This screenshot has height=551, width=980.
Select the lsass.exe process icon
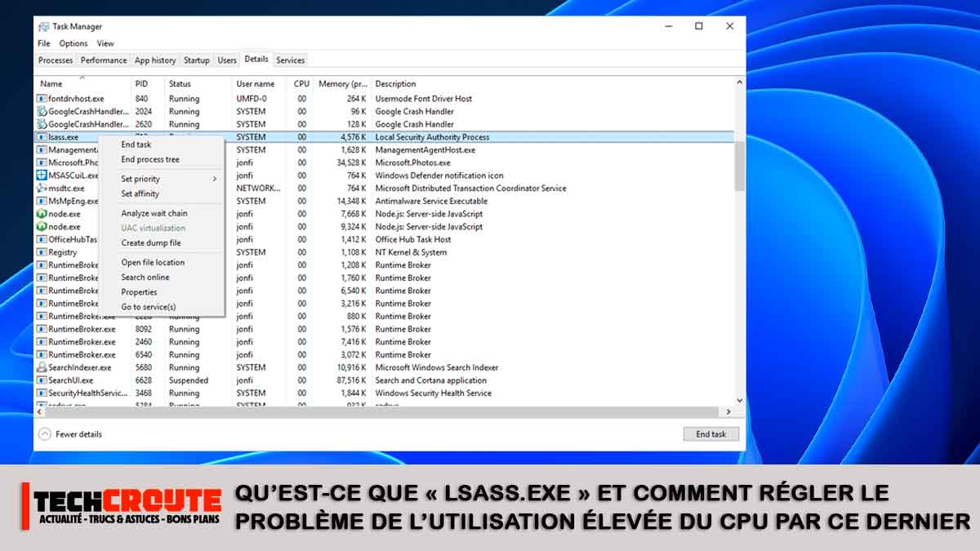42,136
